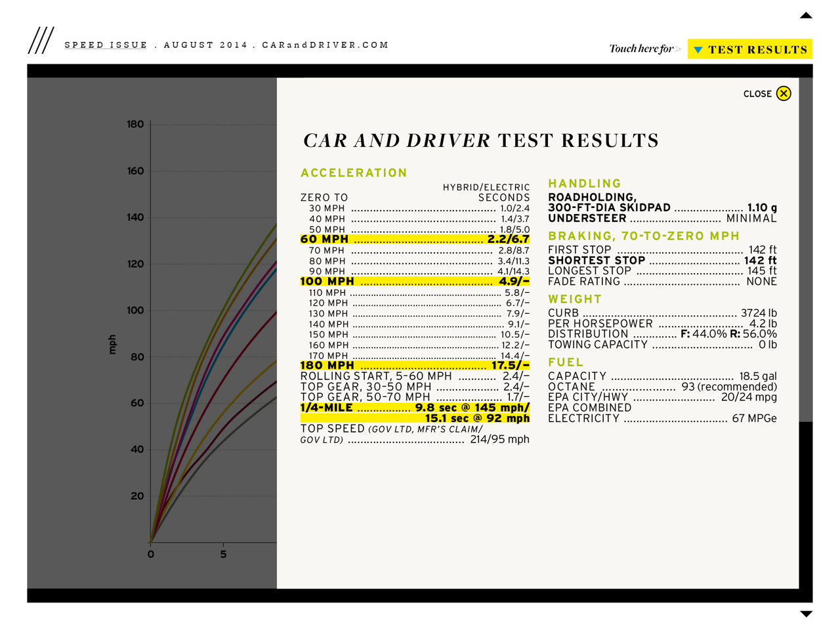840x630 pixels.
Task: Click the CARandDRIVER.COM header text
Action: 325,45
